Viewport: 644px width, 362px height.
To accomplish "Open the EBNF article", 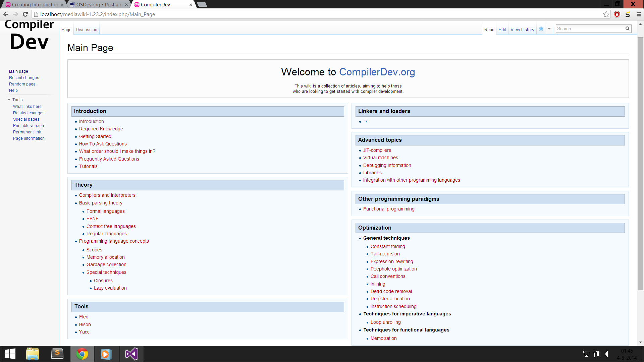I will (x=93, y=219).
